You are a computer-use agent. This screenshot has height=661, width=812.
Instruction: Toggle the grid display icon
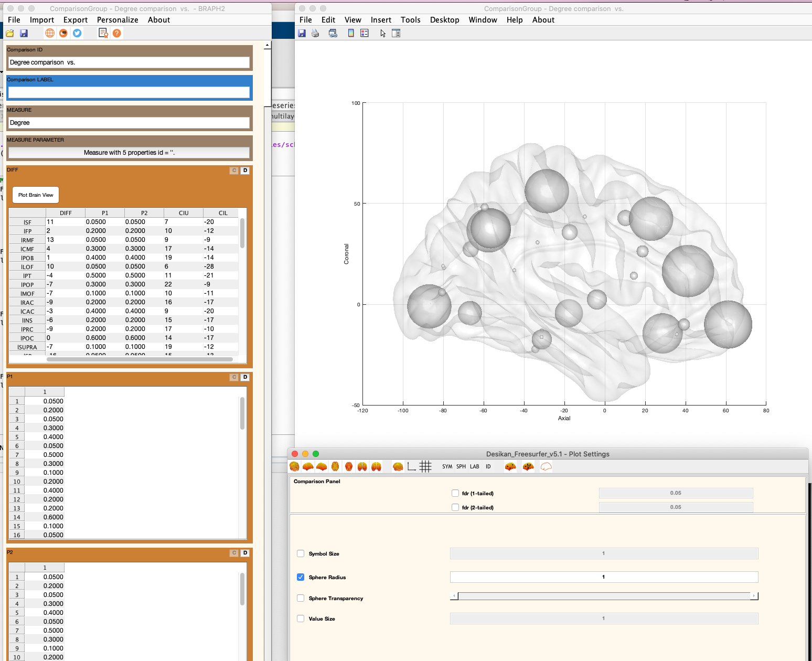(425, 466)
